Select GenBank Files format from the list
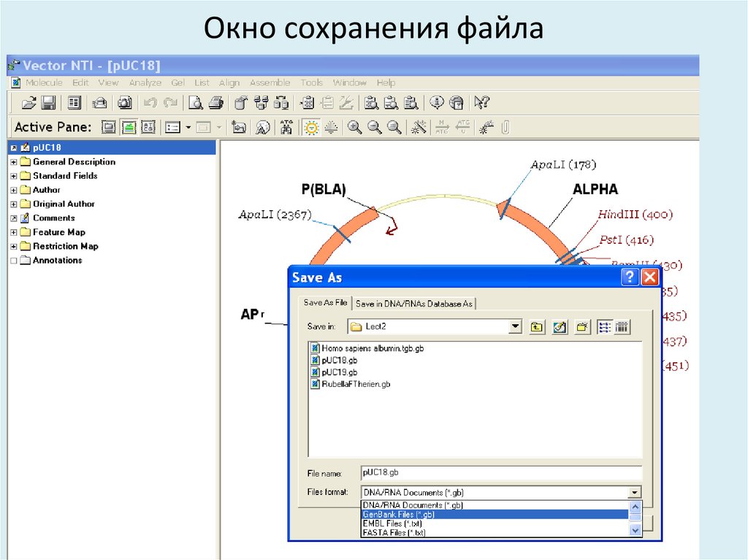748x560 pixels. [x=399, y=514]
